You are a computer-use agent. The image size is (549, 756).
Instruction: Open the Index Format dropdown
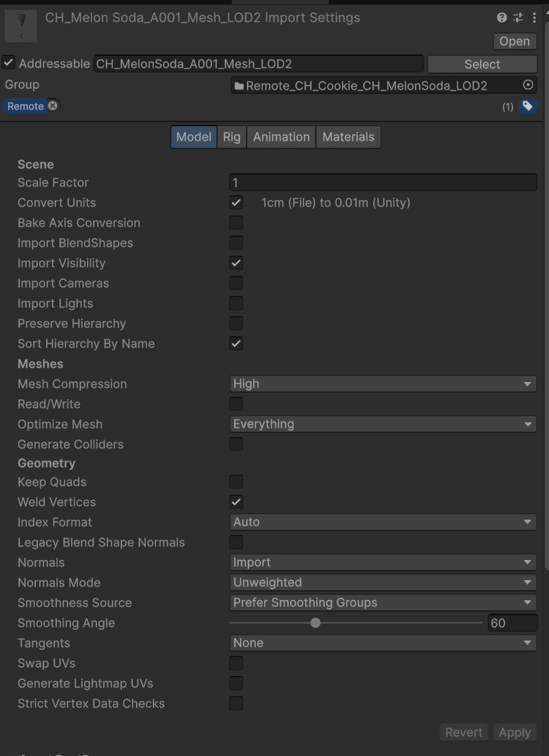383,522
